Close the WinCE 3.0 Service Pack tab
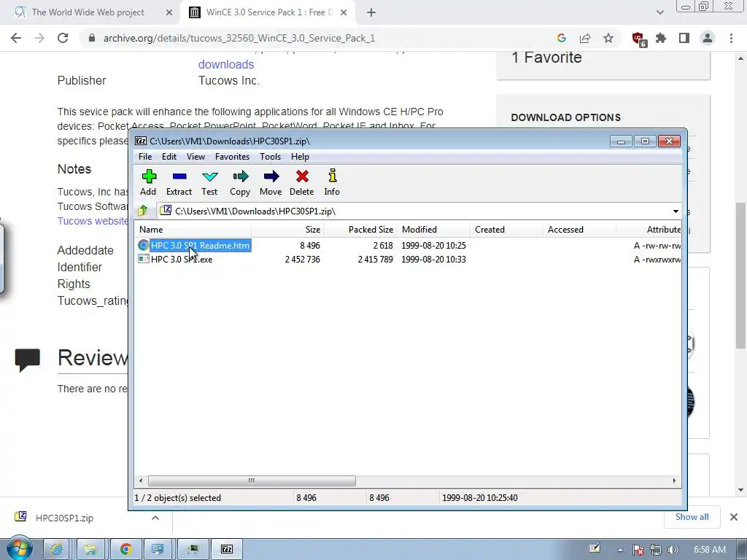Viewport: 747px width, 560px height. 344,13
